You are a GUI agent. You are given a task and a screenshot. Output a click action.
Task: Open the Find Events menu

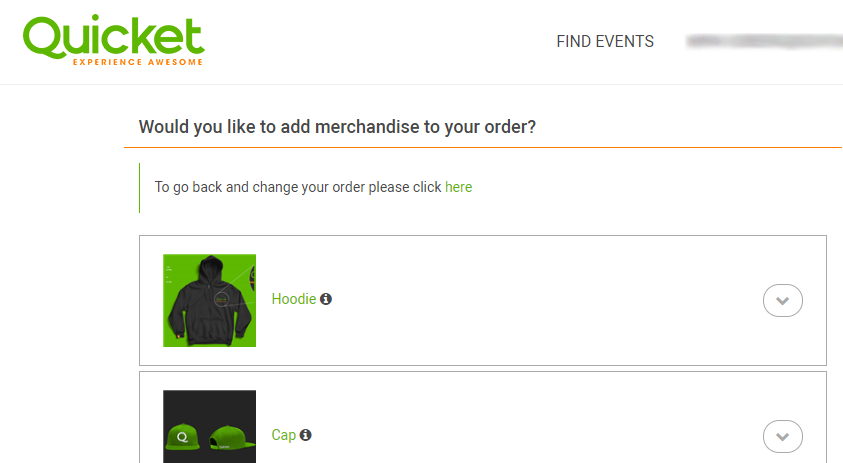pos(605,42)
